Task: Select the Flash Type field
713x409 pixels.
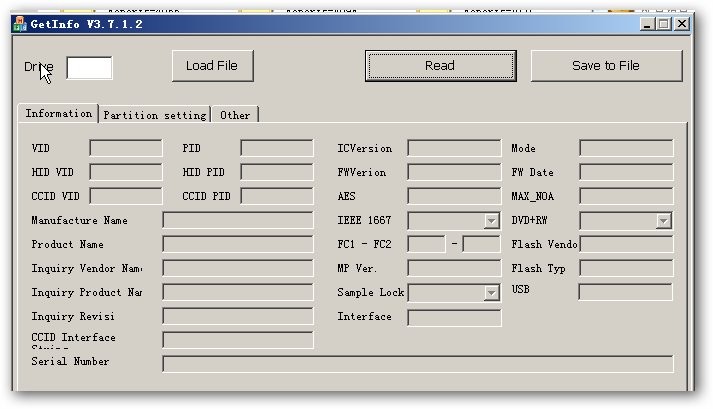Action: click(x=626, y=268)
